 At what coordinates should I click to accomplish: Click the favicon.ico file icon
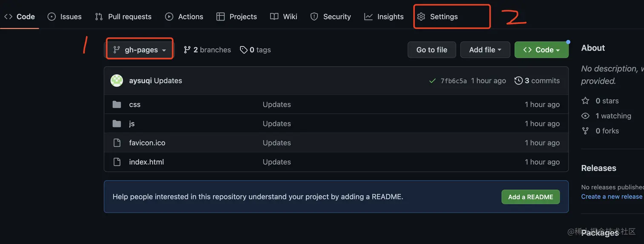click(117, 143)
